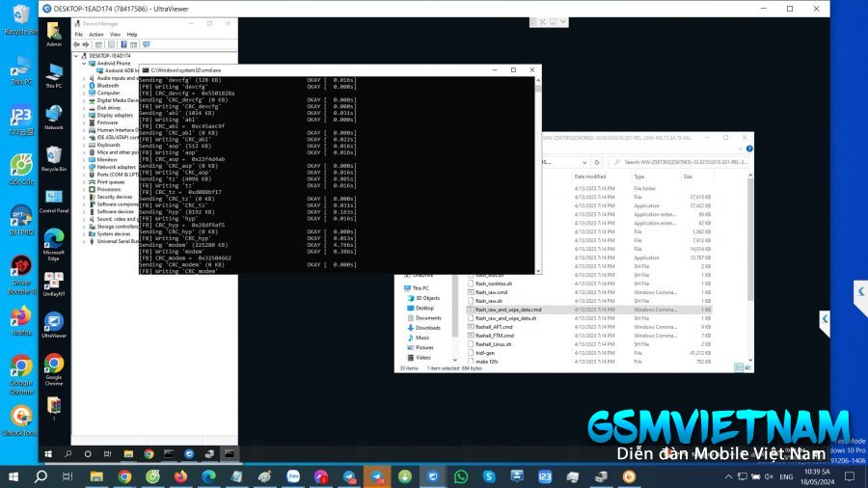
Task: Switch File Explorer to details view icon
Action: coord(738,367)
